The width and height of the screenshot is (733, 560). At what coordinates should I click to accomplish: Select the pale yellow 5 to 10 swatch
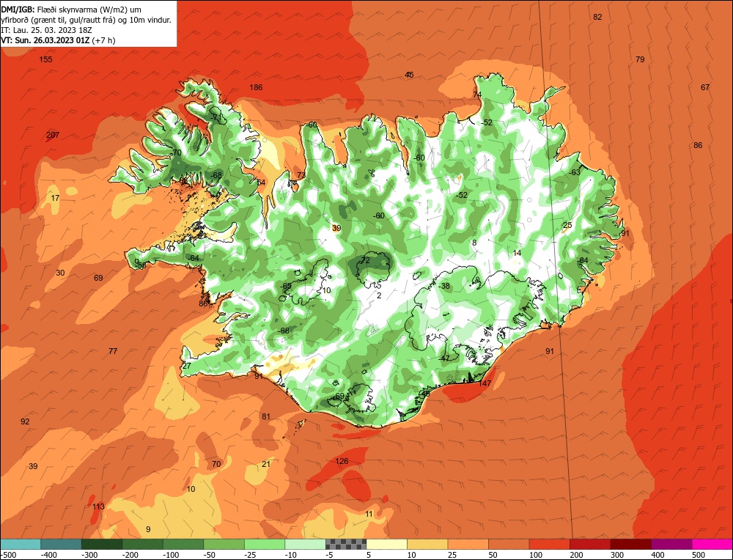coord(386,544)
